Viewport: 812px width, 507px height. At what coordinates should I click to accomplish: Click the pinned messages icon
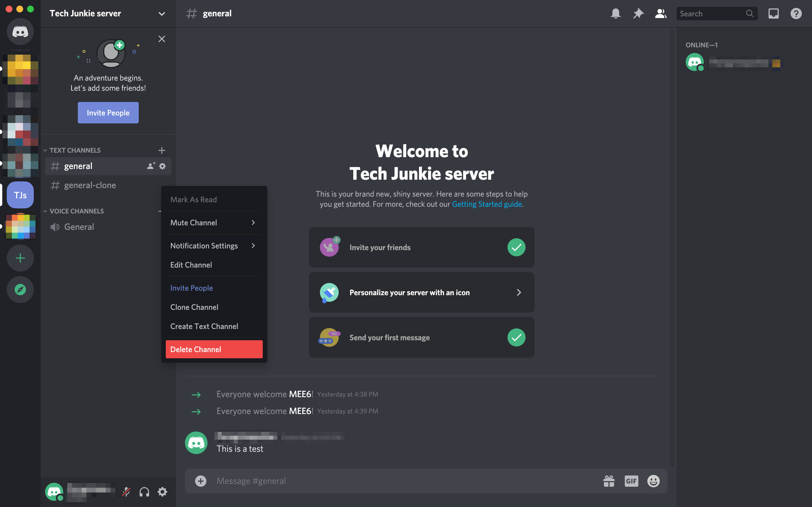(x=638, y=13)
